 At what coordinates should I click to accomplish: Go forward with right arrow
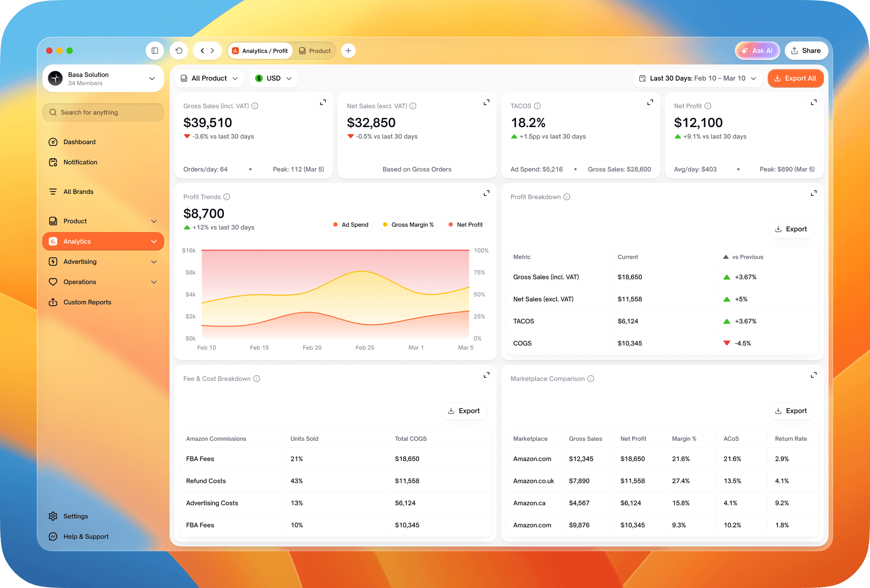point(212,51)
